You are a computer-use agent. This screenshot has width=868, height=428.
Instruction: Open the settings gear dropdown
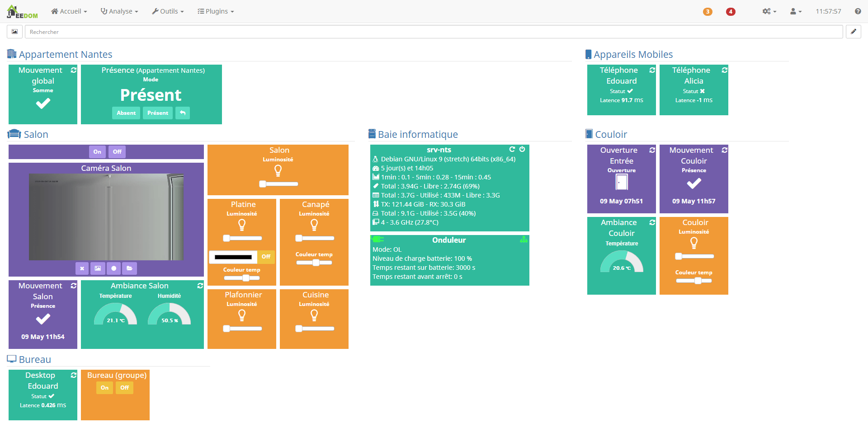click(x=769, y=11)
